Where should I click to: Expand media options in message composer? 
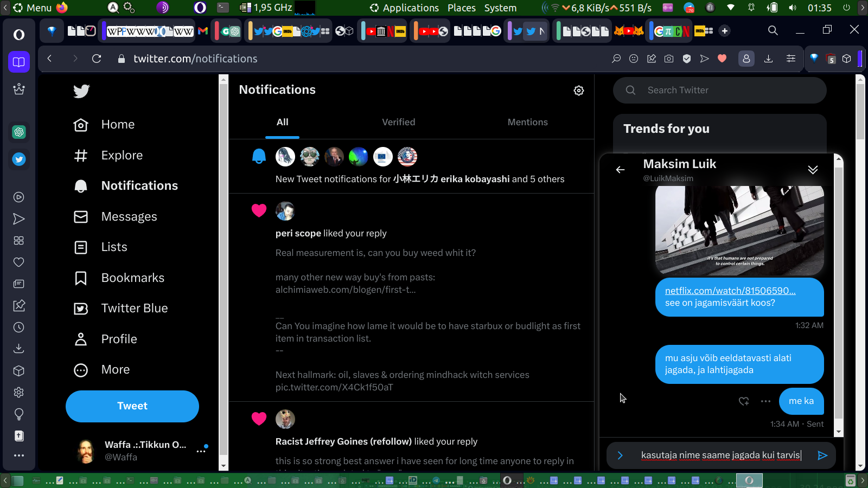click(x=620, y=455)
